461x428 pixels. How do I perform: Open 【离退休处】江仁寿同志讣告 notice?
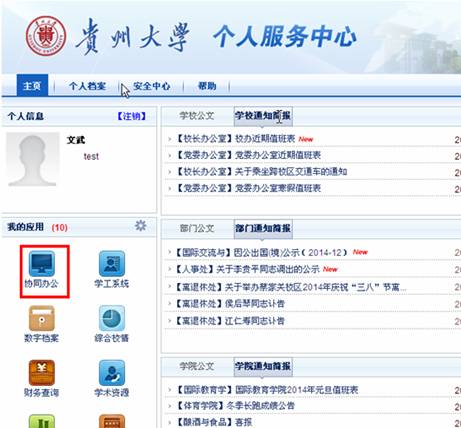pos(230,321)
